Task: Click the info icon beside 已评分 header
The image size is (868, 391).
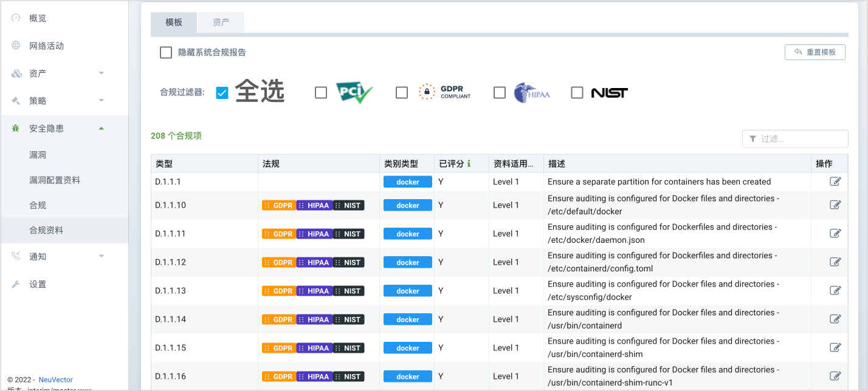Action: (469, 164)
